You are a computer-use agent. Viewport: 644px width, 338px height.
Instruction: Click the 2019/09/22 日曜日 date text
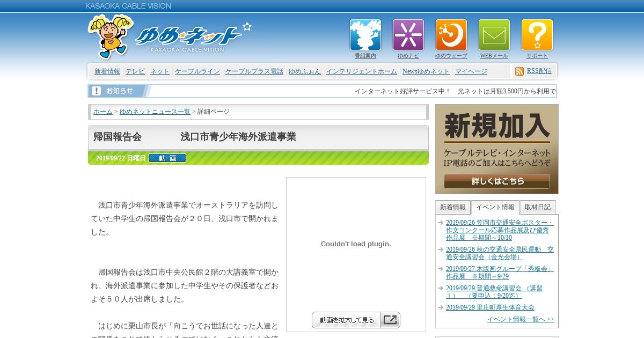click(x=121, y=158)
